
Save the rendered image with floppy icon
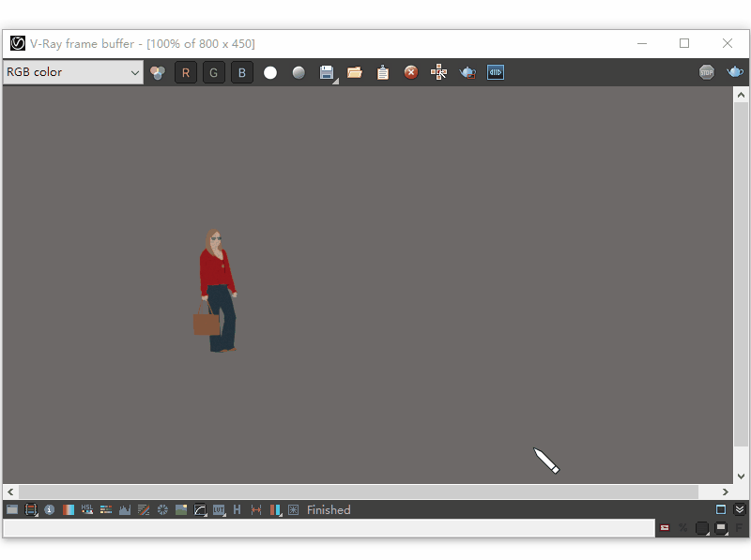coord(327,73)
